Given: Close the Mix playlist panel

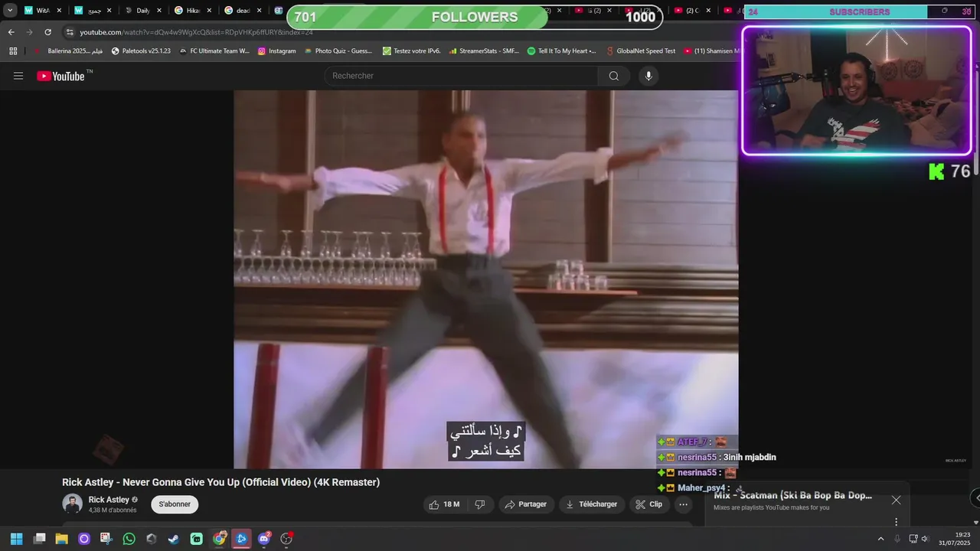Looking at the screenshot, I should (x=896, y=500).
